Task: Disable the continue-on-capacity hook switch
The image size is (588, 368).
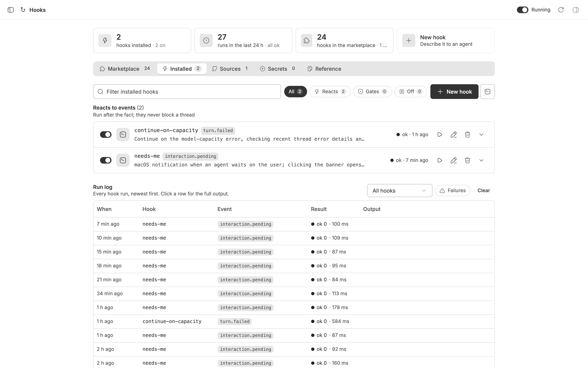Action: (x=106, y=135)
